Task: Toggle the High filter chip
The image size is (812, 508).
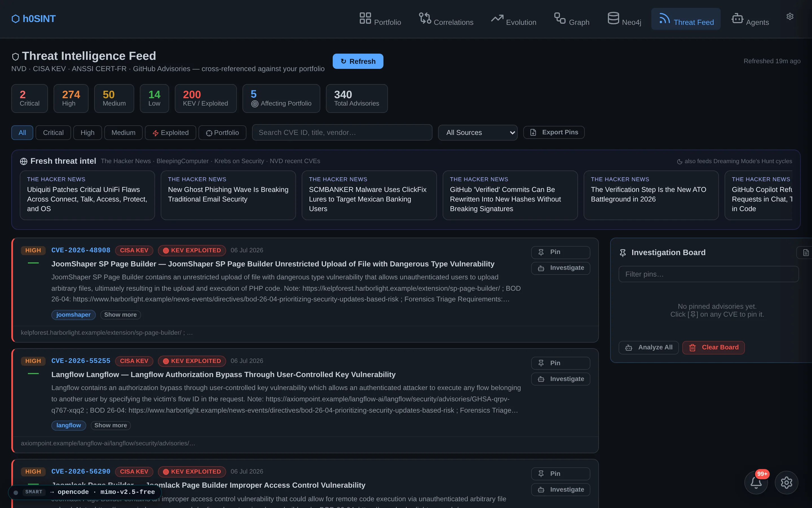Action: [x=87, y=133]
